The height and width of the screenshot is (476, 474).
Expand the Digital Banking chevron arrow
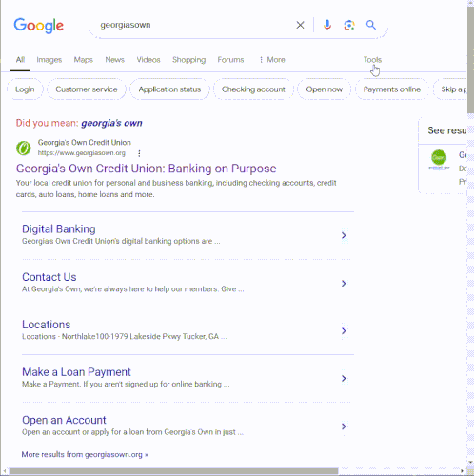[x=344, y=235]
